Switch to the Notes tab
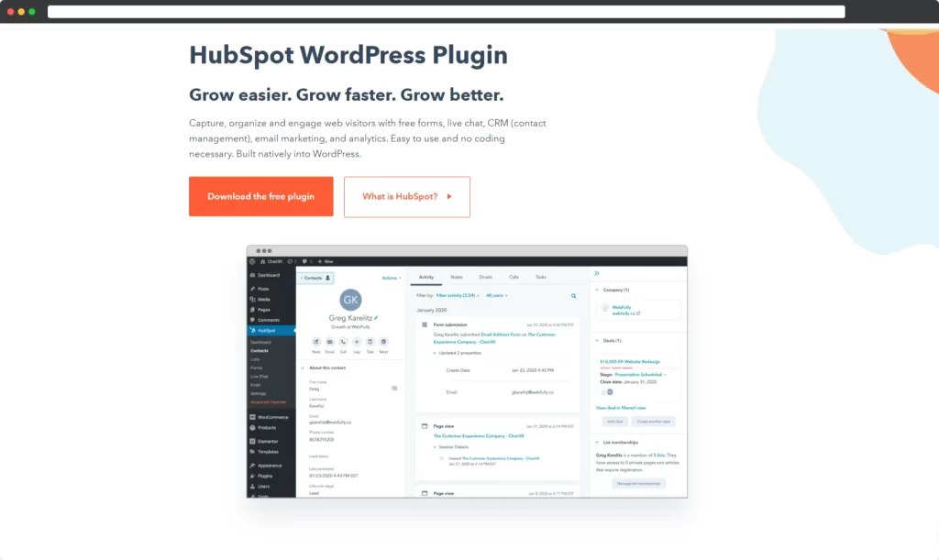This screenshot has width=939, height=560. [x=457, y=277]
